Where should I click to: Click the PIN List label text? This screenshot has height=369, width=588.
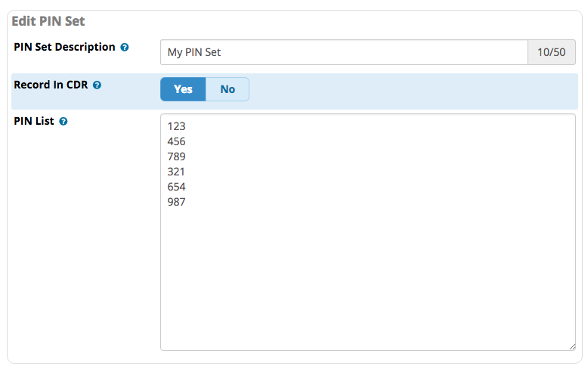pos(34,121)
